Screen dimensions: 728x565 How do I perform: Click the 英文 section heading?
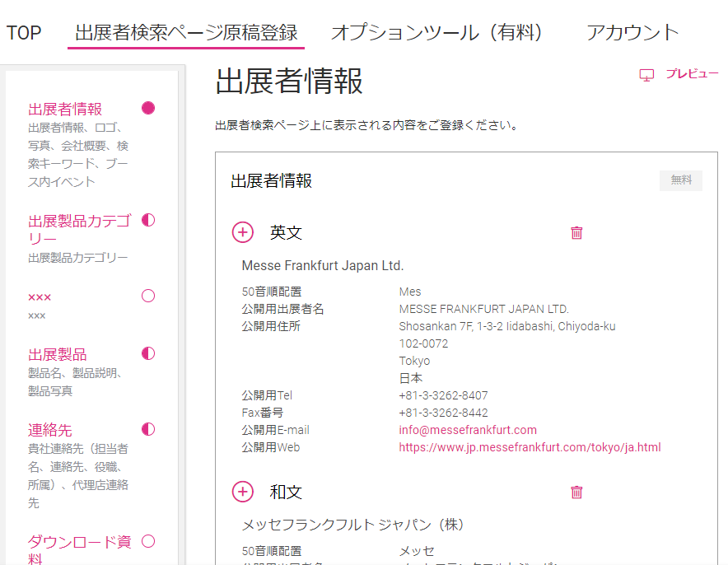tap(286, 232)
